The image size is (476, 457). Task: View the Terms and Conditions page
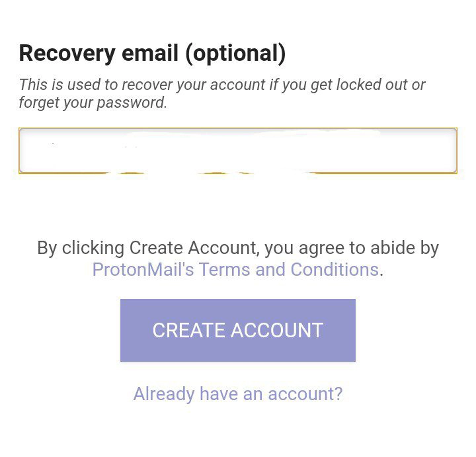235,270
